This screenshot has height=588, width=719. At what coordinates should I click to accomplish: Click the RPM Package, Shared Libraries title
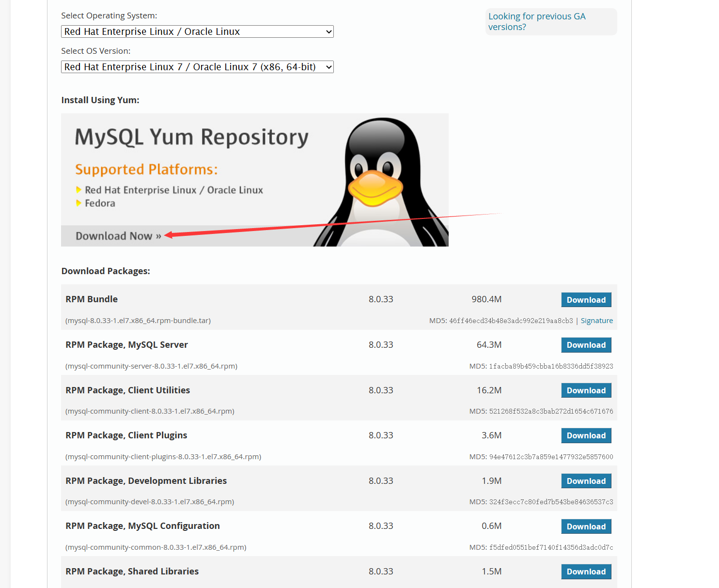tap(132, 572)
